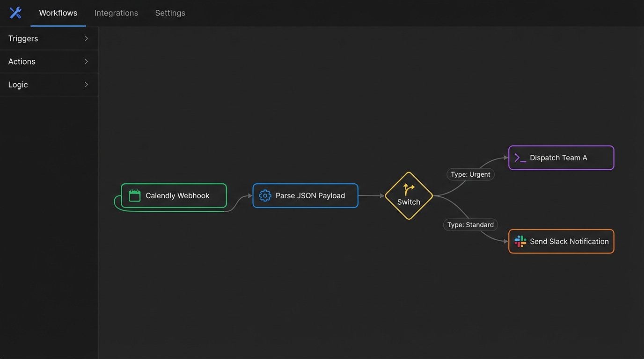Select the 'Type: Standard' branch label
The height and width of the screenshot is (359, 644).
pyautogui.click(x=470, y=225)
